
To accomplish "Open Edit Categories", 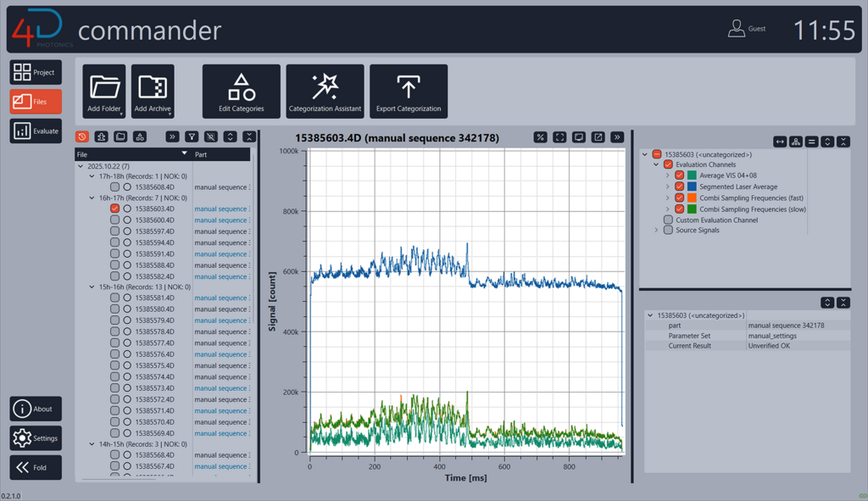I will 242,92.
